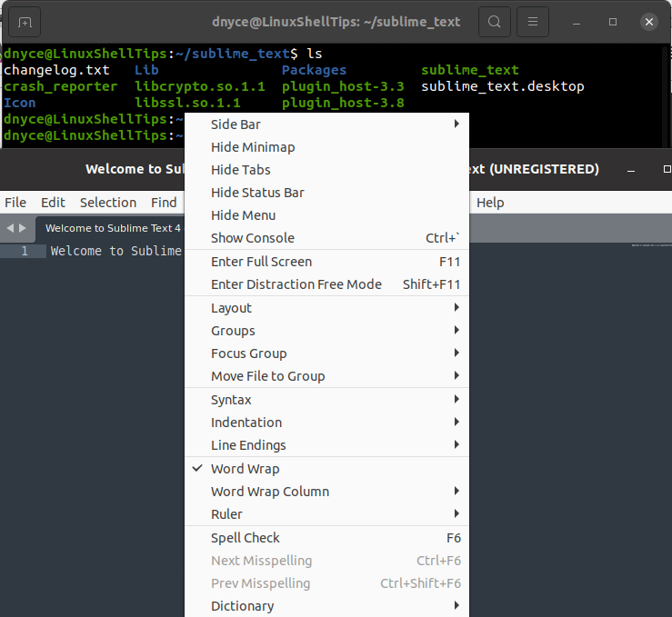The width and height of the screenshot is (672, 617).
Task: Hide the Minimap
Action: pyautogui.click(x=326, y=147)
